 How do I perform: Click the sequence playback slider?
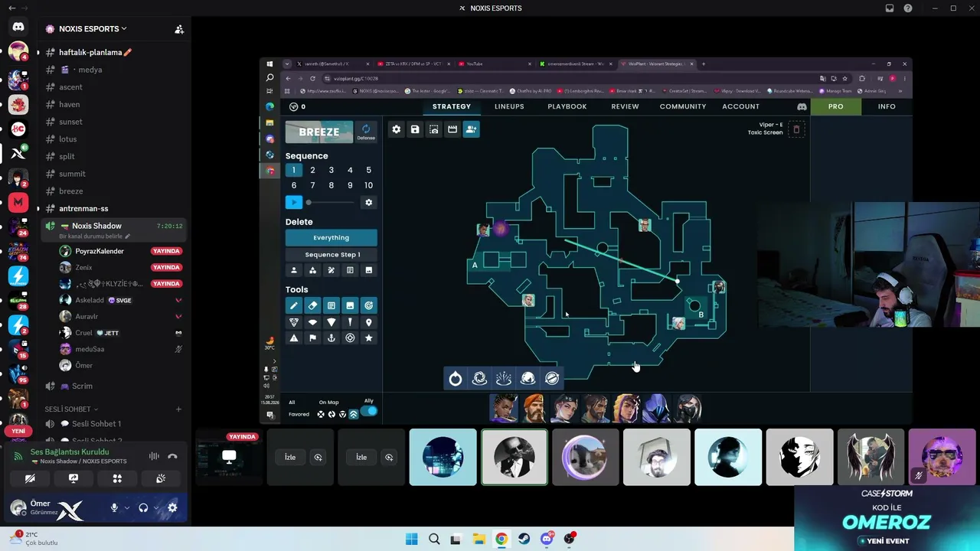pyautogui.click(x=331, y=203)
